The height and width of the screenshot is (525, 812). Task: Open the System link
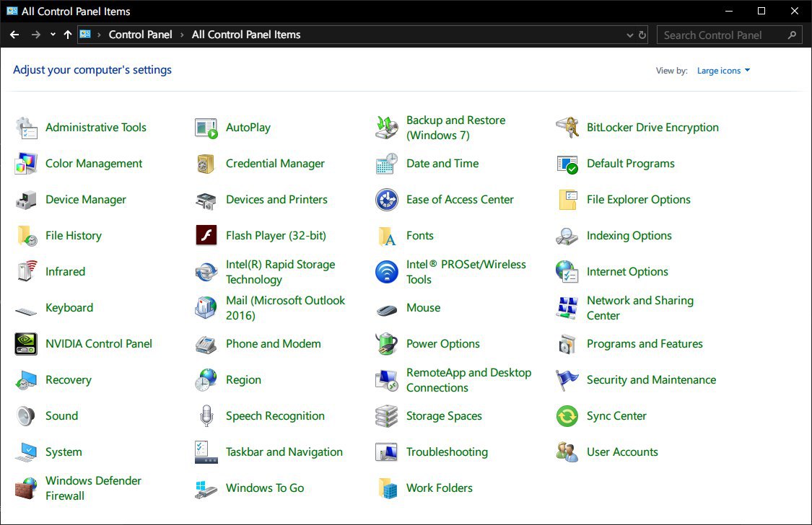64,452
